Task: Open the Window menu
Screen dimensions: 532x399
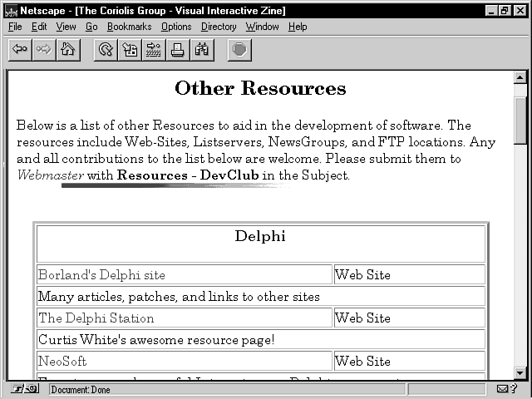Action: click(263, 27)
